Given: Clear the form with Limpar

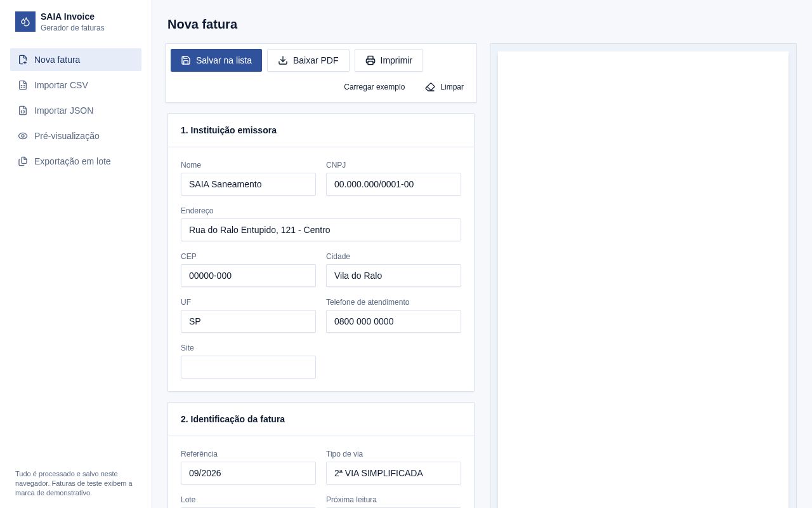Looking at the screenshot, I should [x=444, y=87].
